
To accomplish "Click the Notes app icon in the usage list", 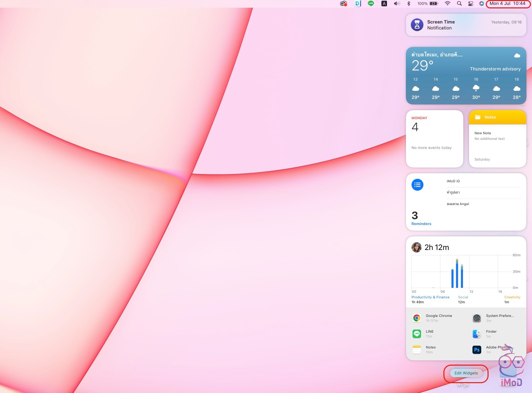I will pyautogui.click(x=416, y=350).
